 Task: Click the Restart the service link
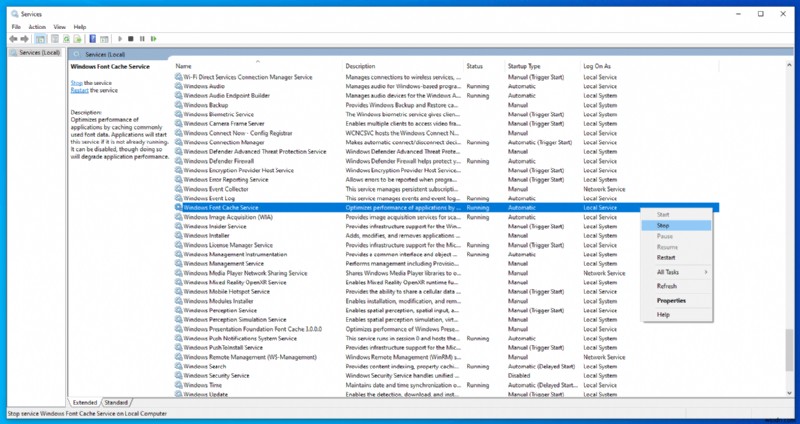[x=80, y=90]
